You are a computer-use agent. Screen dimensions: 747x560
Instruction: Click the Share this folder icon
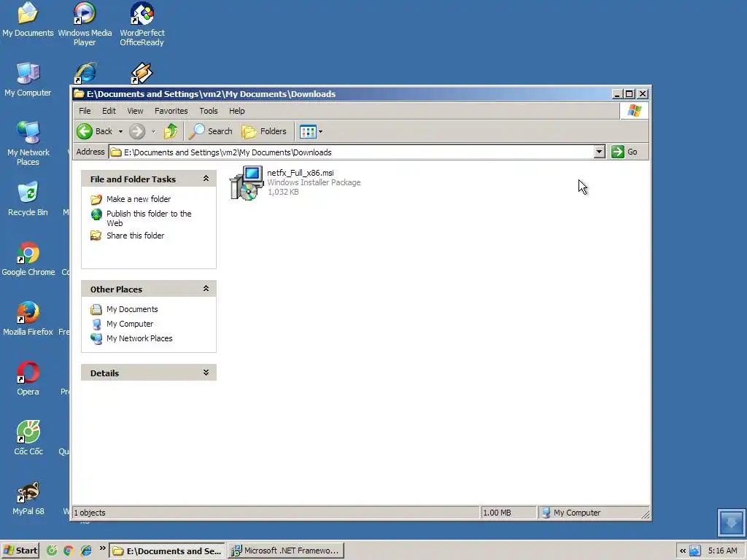tap(96, 236)
